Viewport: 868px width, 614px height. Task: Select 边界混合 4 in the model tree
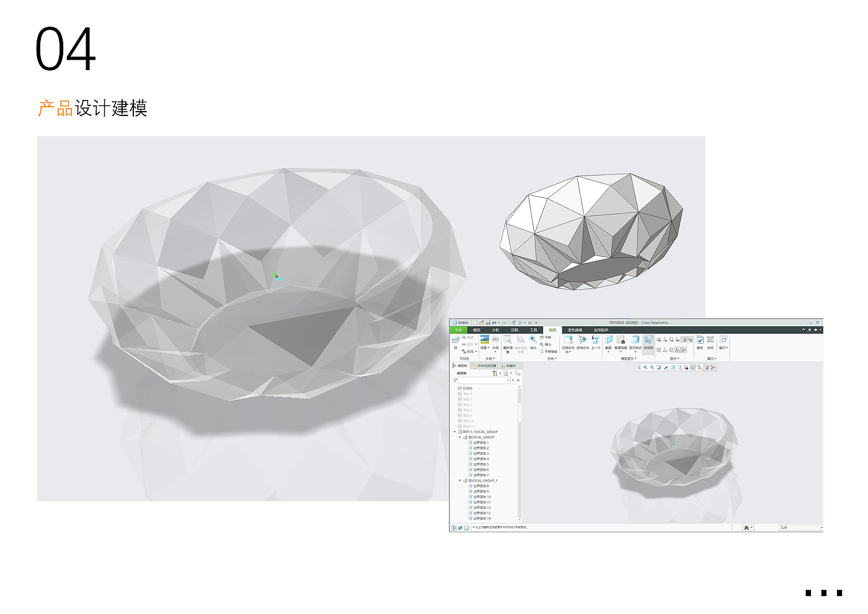click(479, 459)
